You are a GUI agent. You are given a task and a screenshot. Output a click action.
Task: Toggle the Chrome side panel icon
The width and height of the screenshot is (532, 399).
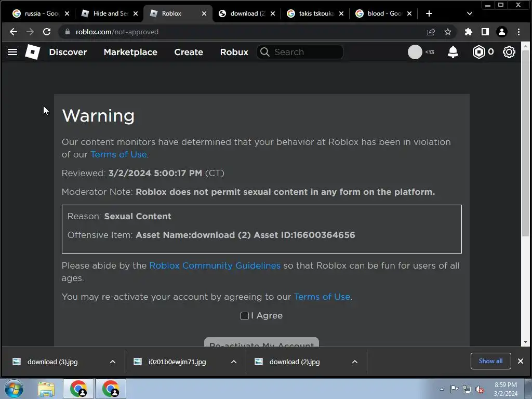485,32
